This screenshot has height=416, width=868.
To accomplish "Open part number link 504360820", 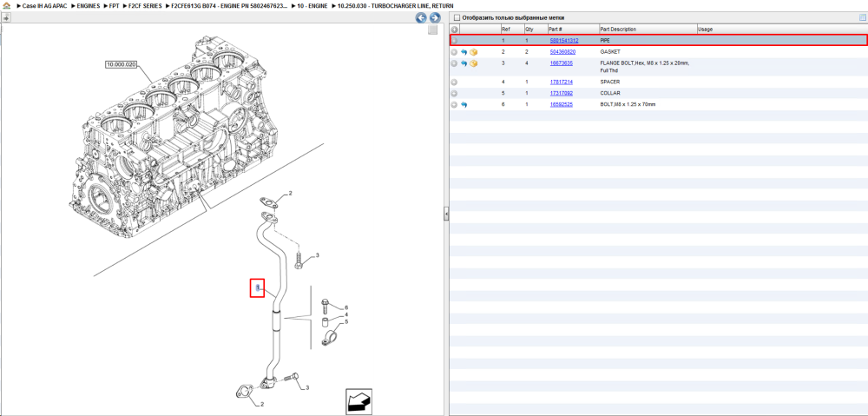I will click(x=562, y=51).
